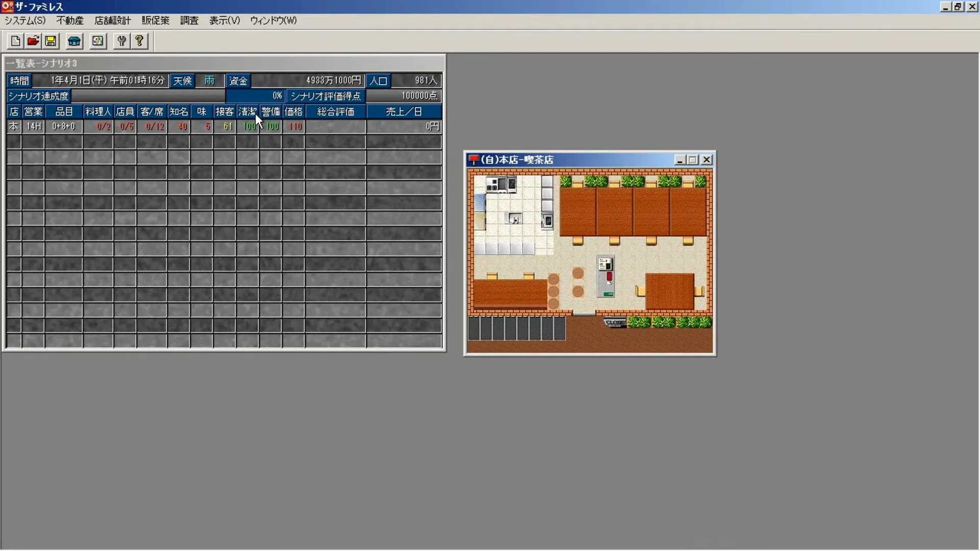Save the game with the floppy disk icon
This screenshot has height=551, width=980.
pyautogui.click(x=51, y=41)
